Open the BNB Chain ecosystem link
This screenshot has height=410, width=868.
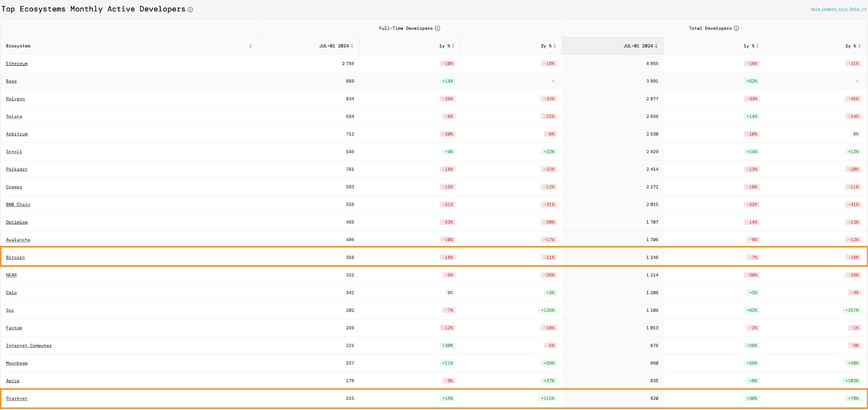(x=18, y=204)
